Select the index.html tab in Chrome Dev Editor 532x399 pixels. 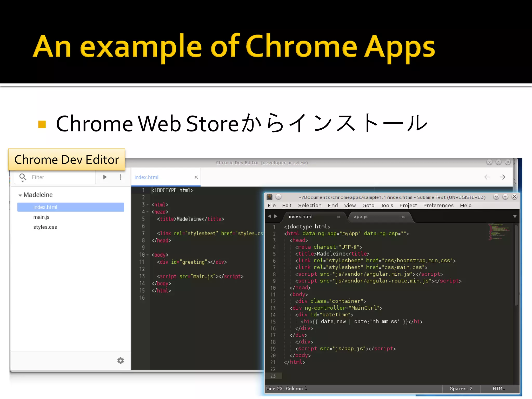tap(166, 177)
